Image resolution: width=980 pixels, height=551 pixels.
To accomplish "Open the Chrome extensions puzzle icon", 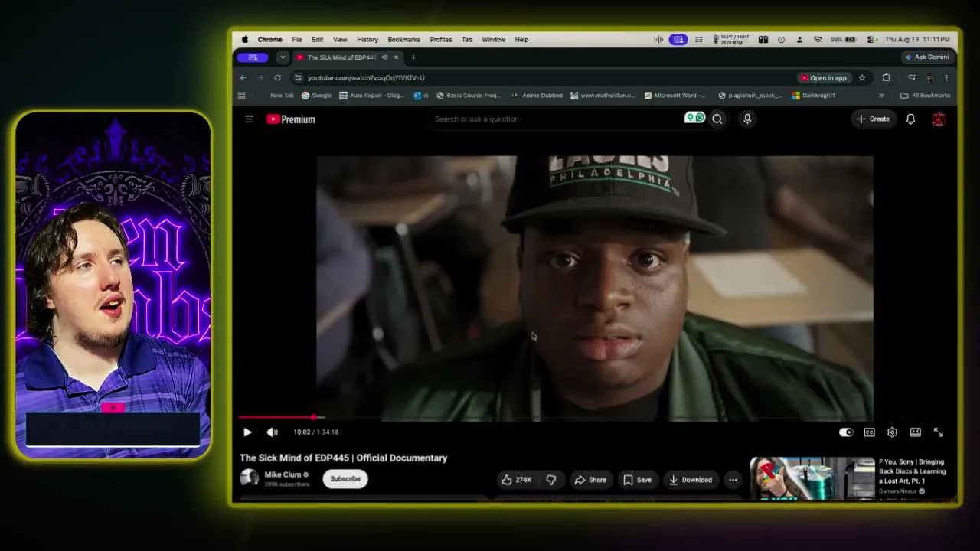I will click(x=887, y=77).
